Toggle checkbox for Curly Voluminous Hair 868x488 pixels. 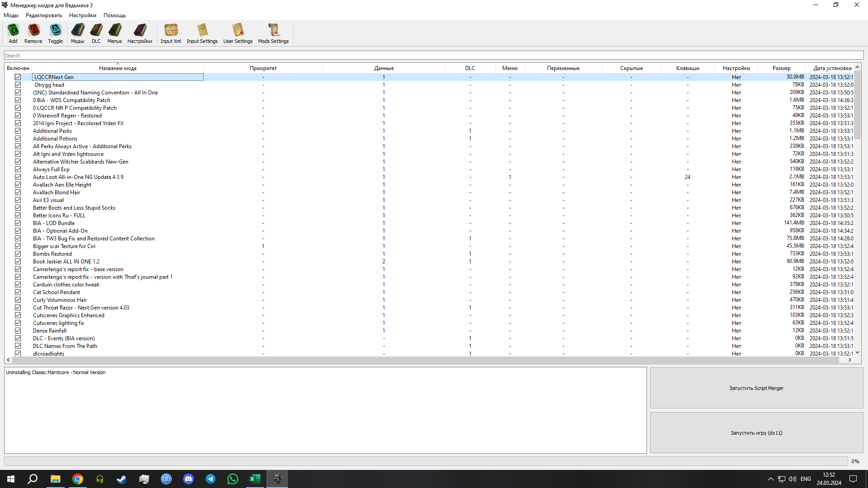click(18, 300)
